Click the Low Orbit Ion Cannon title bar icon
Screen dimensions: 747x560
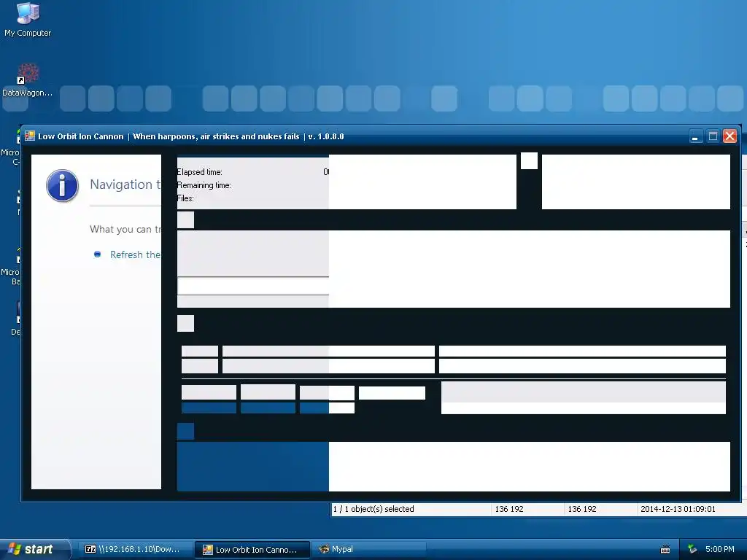(x=29, y=136)
